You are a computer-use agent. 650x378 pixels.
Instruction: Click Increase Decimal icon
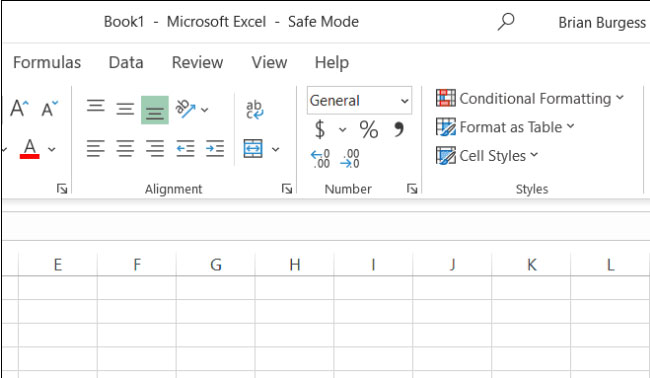(320, 159)
